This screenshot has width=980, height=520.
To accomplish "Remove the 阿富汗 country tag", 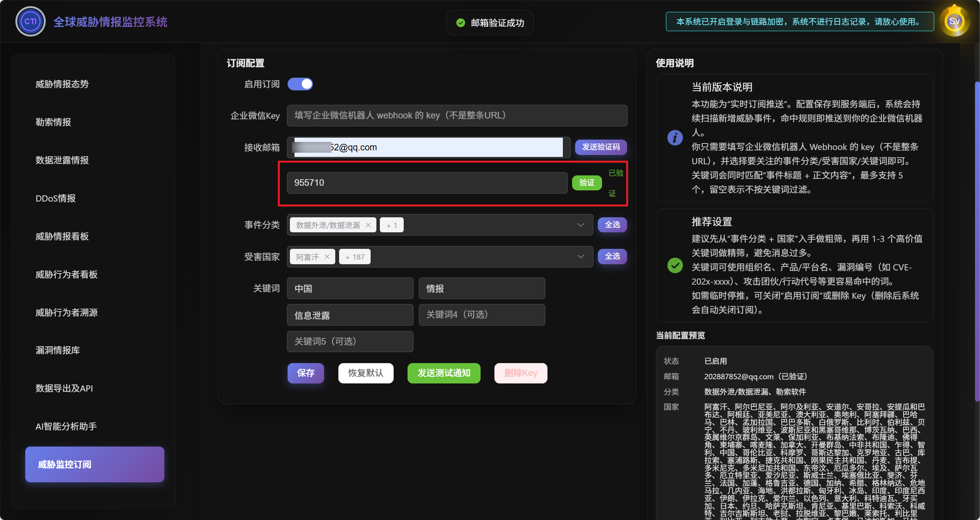I will (327, 257).
